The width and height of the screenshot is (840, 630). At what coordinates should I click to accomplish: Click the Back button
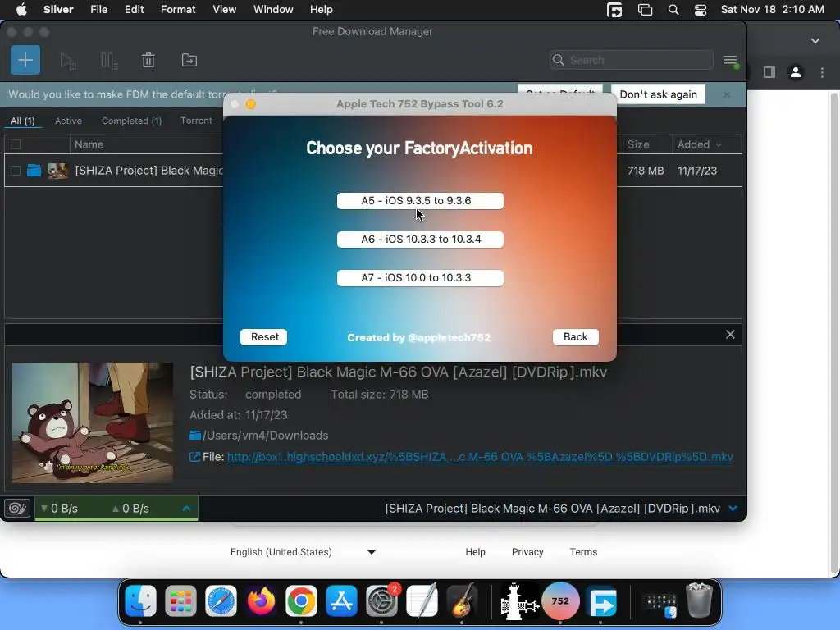(x=575, y=337)
